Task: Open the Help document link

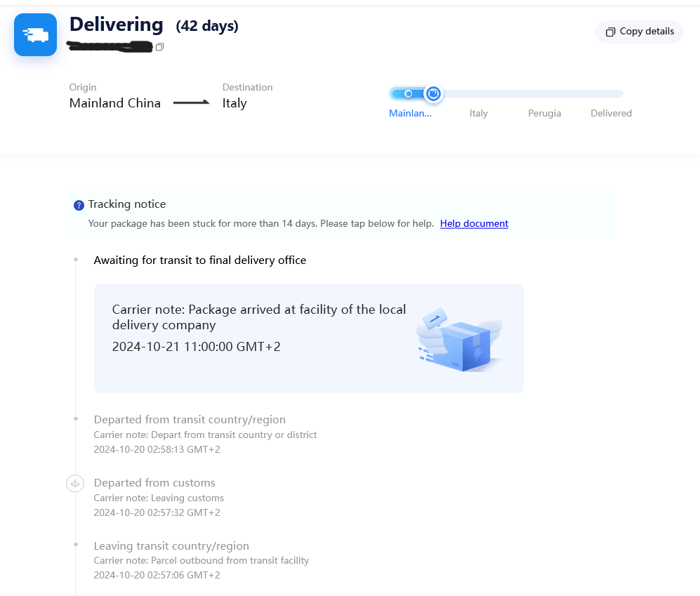Action: coord(474,224)
